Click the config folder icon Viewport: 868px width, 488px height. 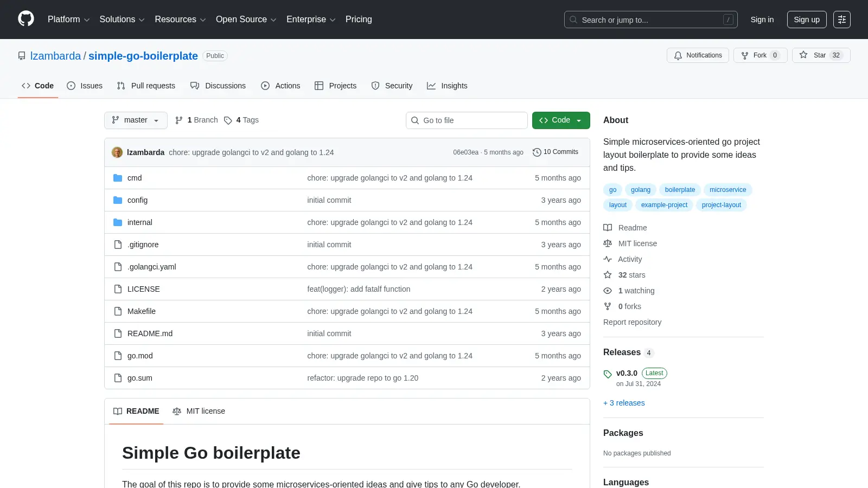pyautogui.click(x=118, y=200)
